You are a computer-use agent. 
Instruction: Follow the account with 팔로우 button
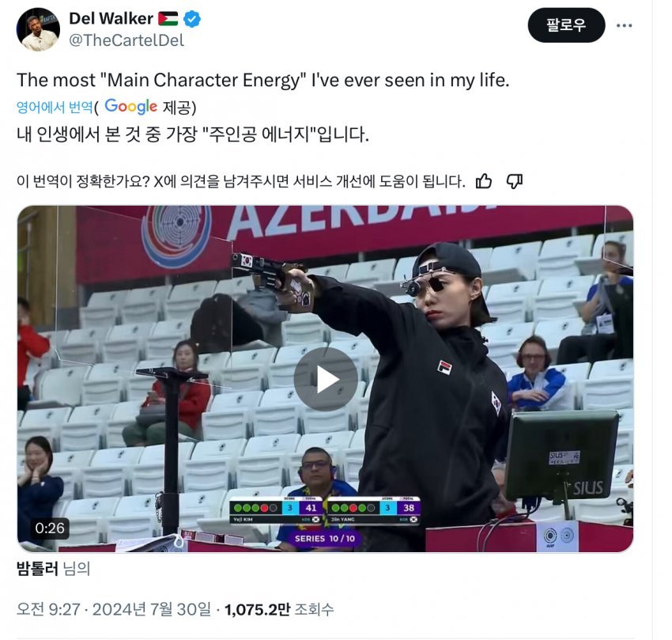pyautogui.click(x=566, y=25)
